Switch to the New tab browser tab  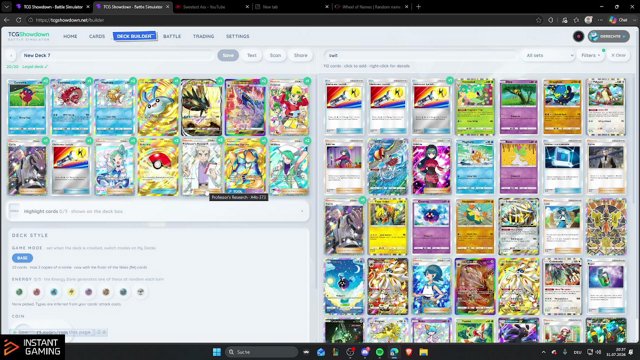point(292,7)
